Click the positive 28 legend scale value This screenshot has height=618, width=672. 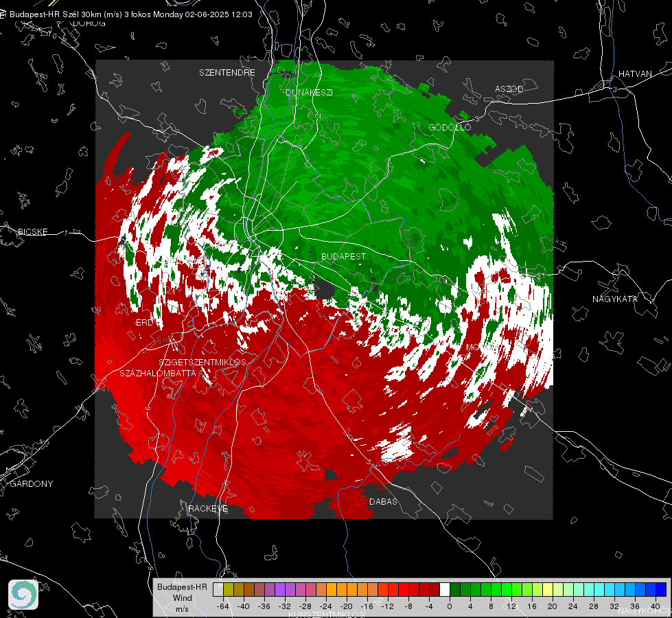click(x=594, y=606)
